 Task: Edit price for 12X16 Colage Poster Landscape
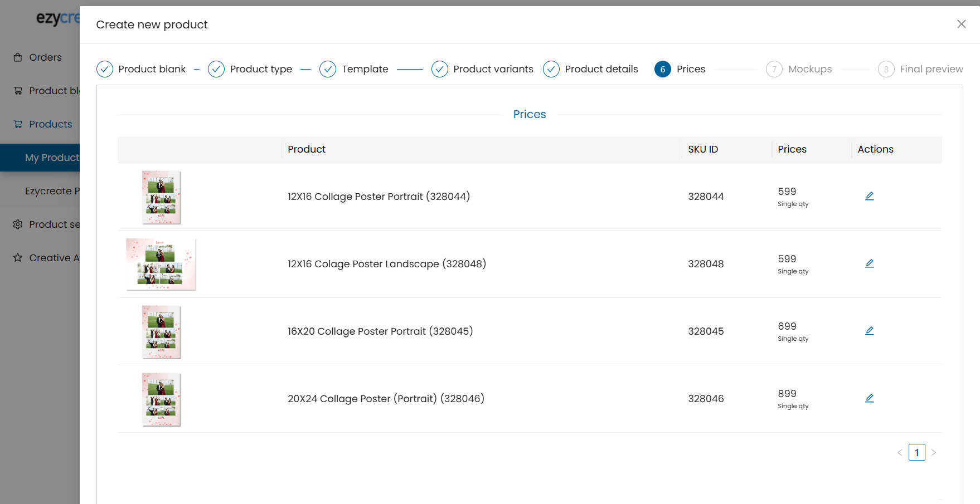click(869, 263)
